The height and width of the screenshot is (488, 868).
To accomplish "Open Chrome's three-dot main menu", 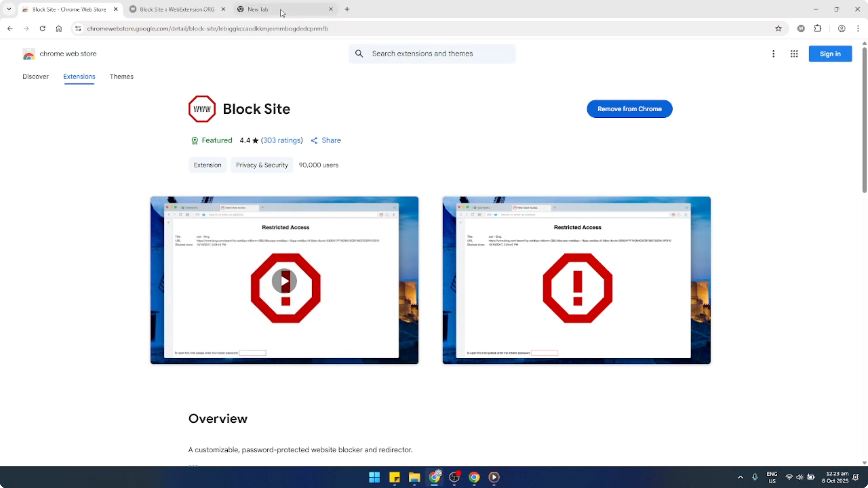I will pos(858,28).
